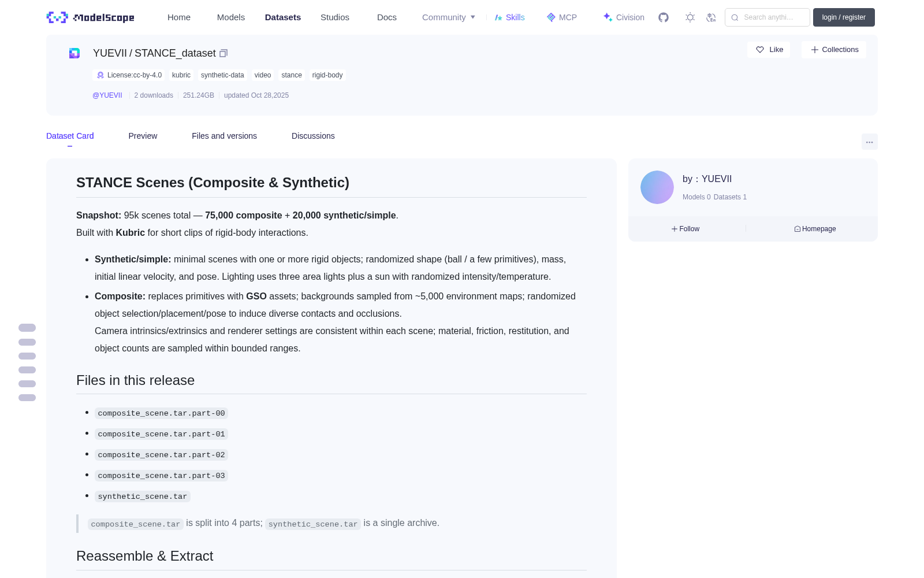The height and width of the screenshot is (578, 924).
Task: Open the Discussions tab
Action: 313,136
